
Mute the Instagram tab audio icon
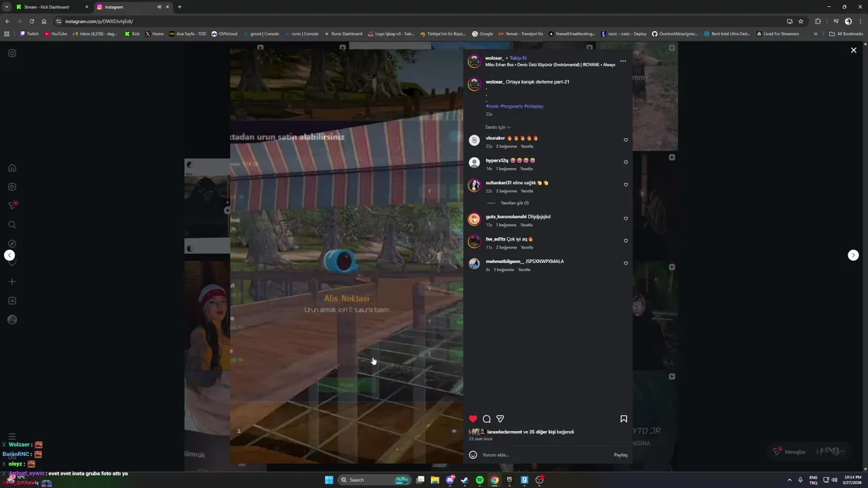159,7
